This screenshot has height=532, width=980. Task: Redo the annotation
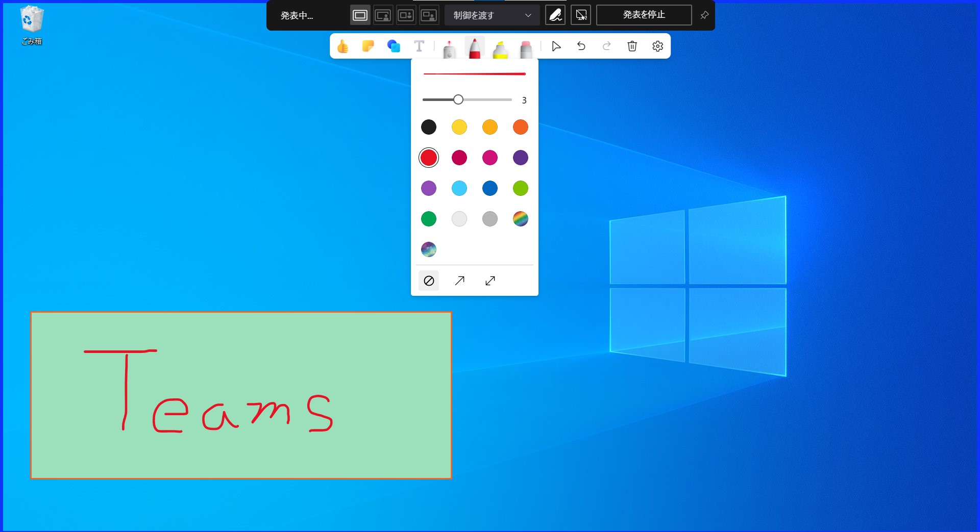click(x=607, y=46)
